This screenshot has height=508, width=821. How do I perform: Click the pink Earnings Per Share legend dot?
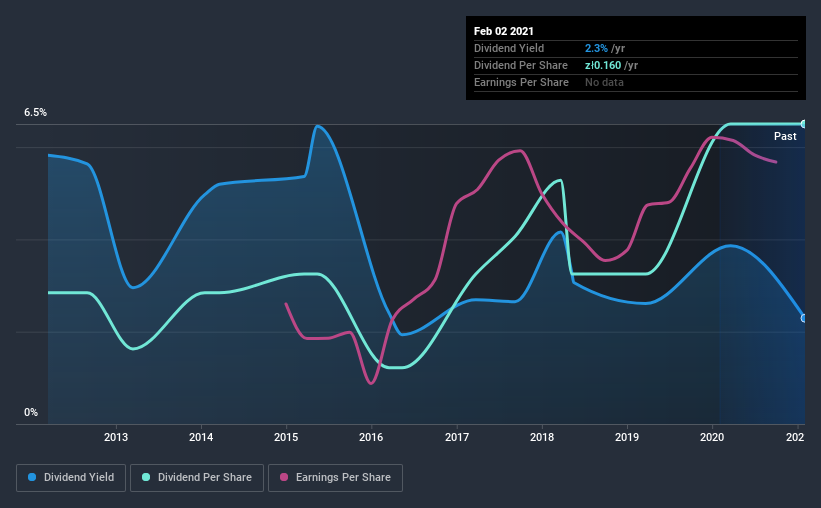(284, 477)
